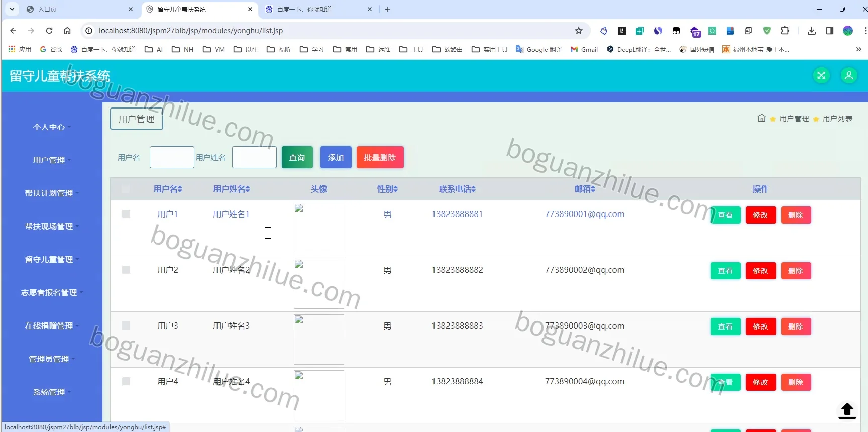This screenshot has width=868, height=432.
Task: Switch to the 入口页 browser tab
Action: (x=79, y=9)
